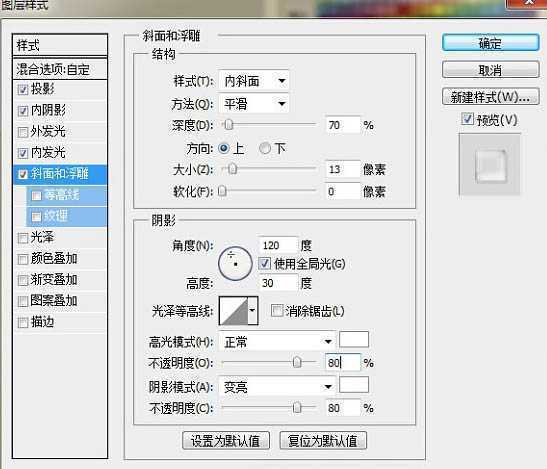Toggle the 内阴影 checkbox
547x469 pixels.
coord(23,111)
